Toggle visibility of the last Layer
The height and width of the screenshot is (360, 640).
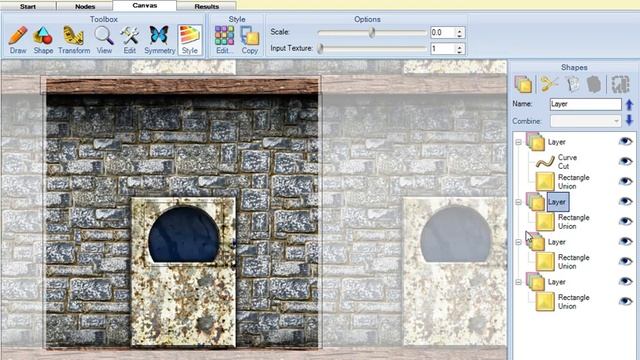[x=625, y=281]
